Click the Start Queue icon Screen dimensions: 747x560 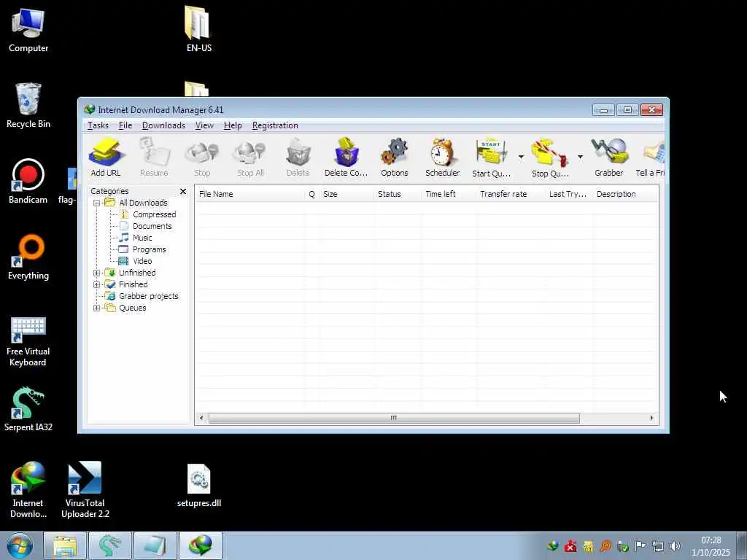(x=491, y=157)
